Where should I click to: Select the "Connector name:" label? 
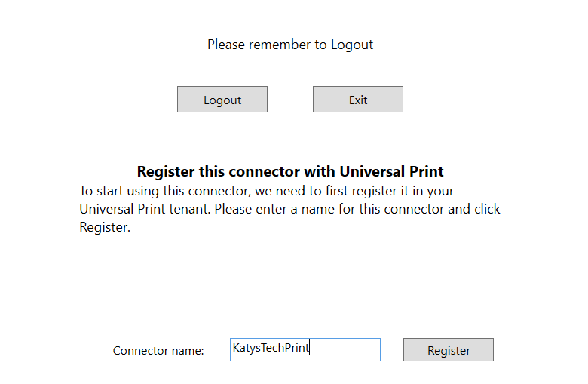click(158, 350)
